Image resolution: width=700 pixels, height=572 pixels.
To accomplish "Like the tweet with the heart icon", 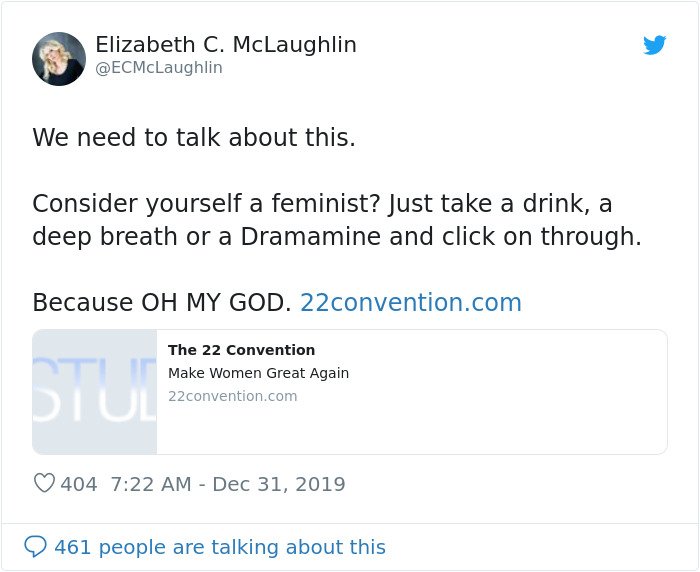I will [x=44, y=484].
